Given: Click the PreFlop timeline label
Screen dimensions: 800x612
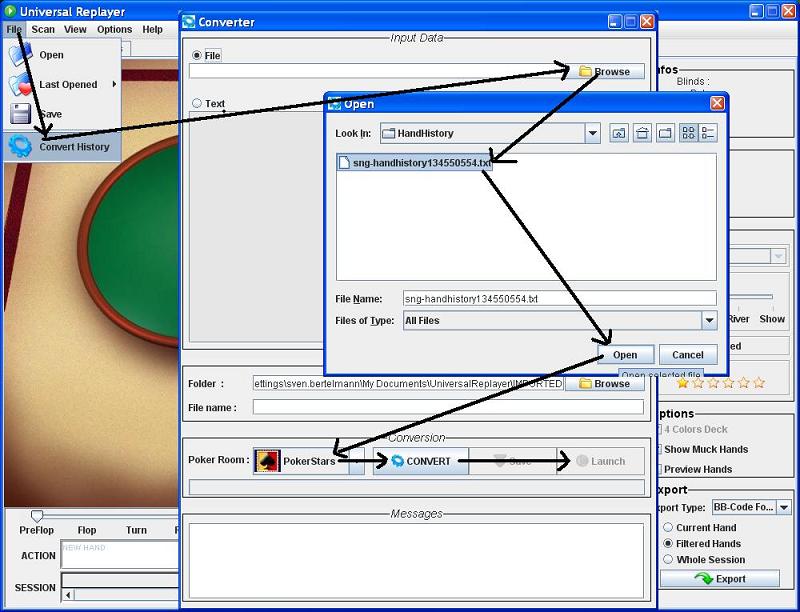Looking at the screenshot, I should tap(36, 530).
